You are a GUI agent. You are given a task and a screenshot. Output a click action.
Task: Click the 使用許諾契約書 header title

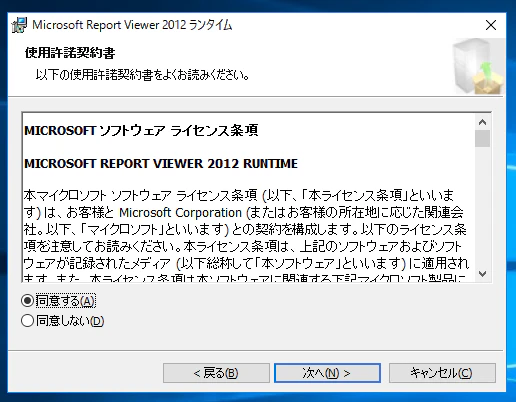pyautogui.click(x=70, y=53)
